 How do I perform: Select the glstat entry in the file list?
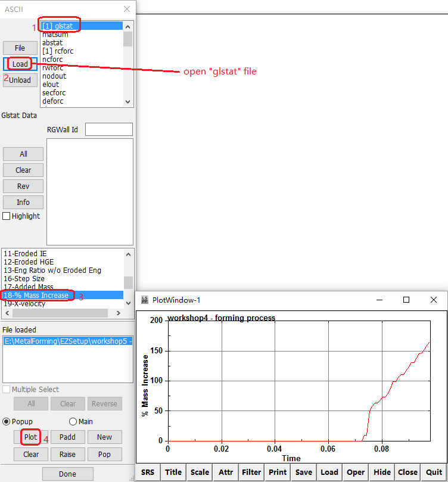[82, 26]
